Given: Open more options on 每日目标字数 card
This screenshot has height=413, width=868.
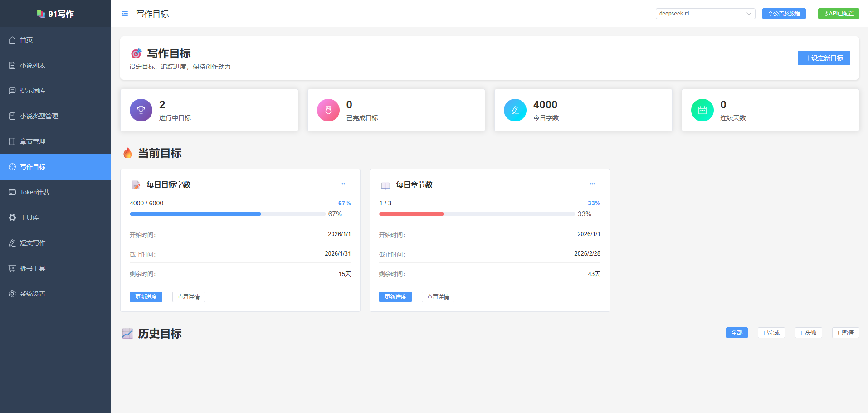Looking at the screenshot, I should point(343,184).
